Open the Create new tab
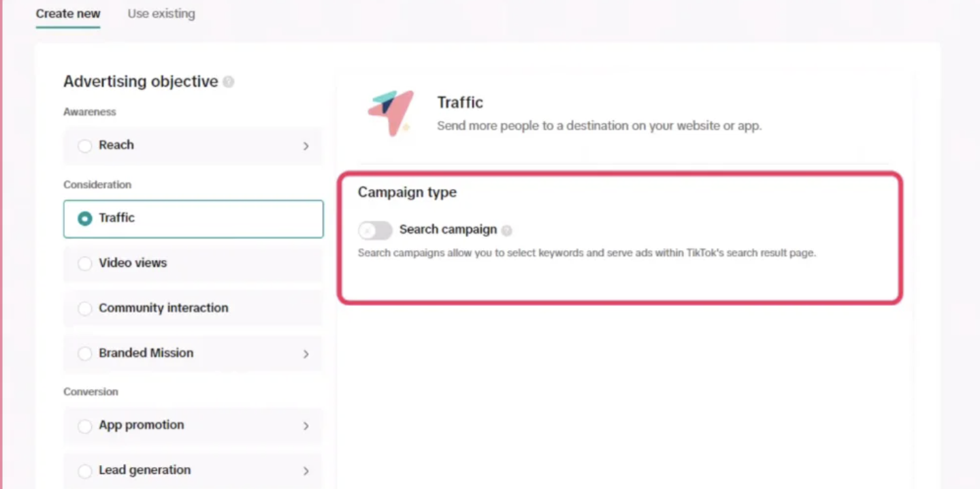980x489 pixels. pos(67,13)
